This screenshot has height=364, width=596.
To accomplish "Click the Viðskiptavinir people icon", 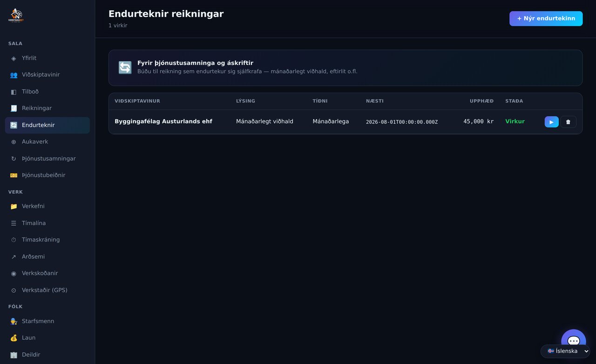I will tap(14, 75).
